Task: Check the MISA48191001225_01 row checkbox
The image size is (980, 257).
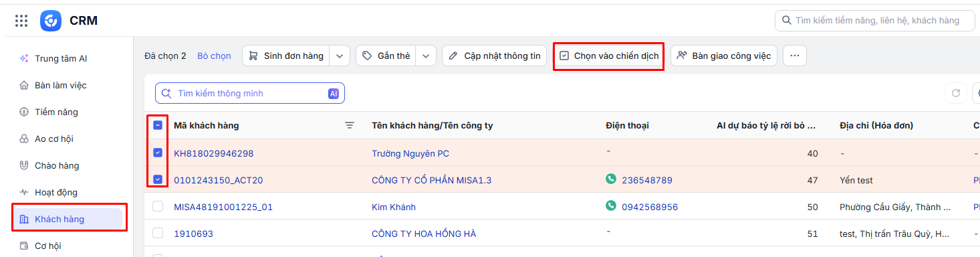Action: (158, 207)
